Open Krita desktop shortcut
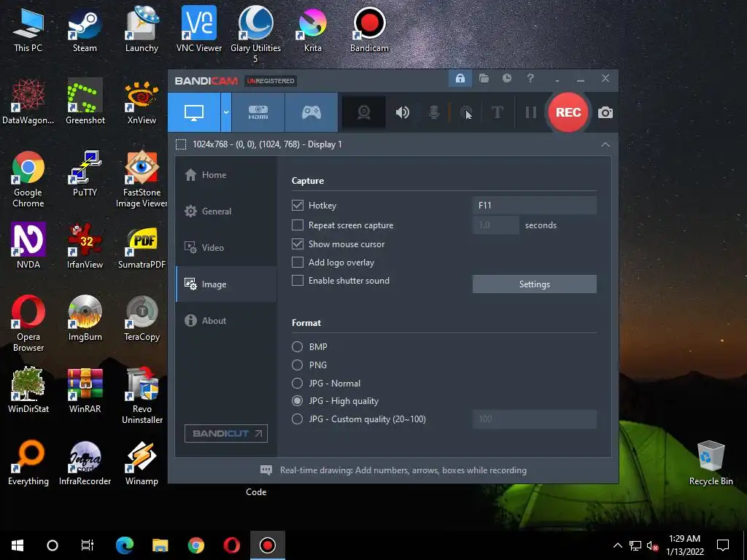Viewport: 747px width, 560px height. click(312, 31)
